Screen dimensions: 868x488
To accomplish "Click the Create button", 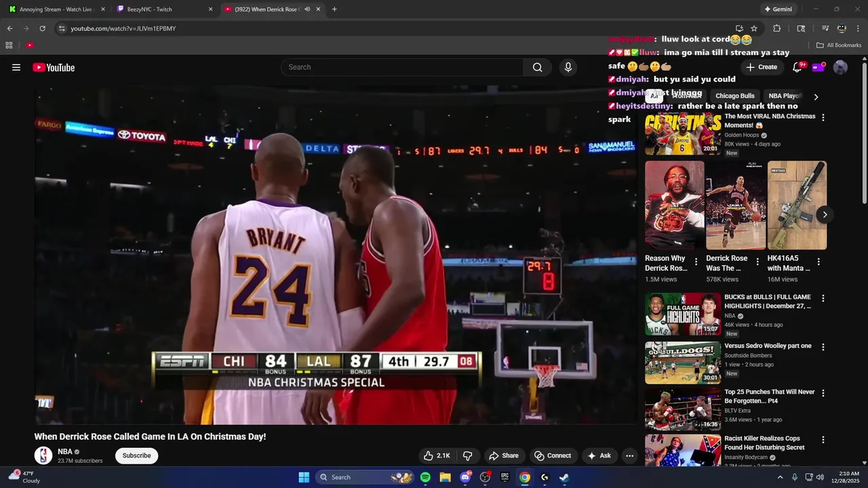I will click(762, 67).
